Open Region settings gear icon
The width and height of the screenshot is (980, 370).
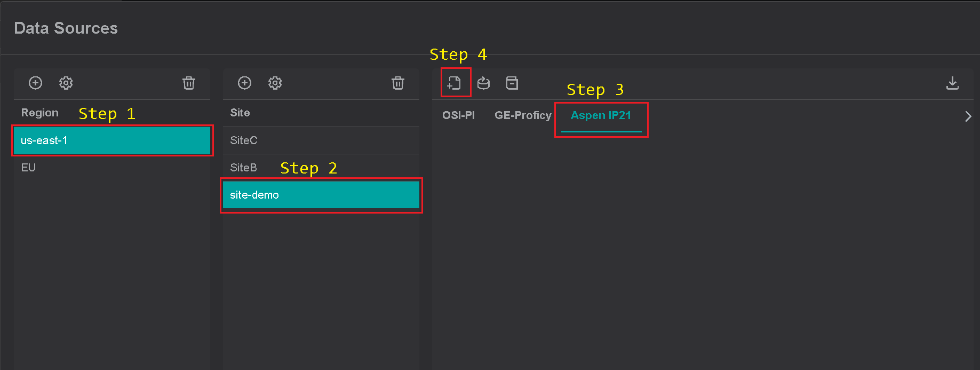point(66,83)
